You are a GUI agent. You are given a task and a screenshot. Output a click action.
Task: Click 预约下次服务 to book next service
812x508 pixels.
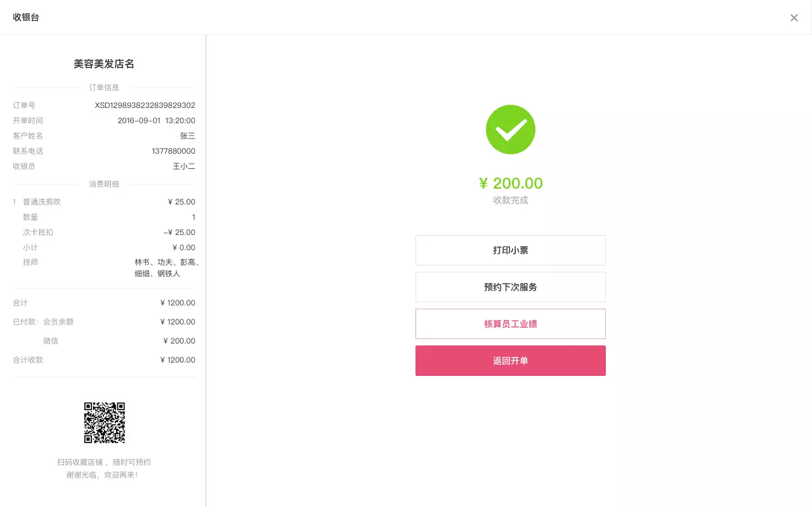[511, 287]
